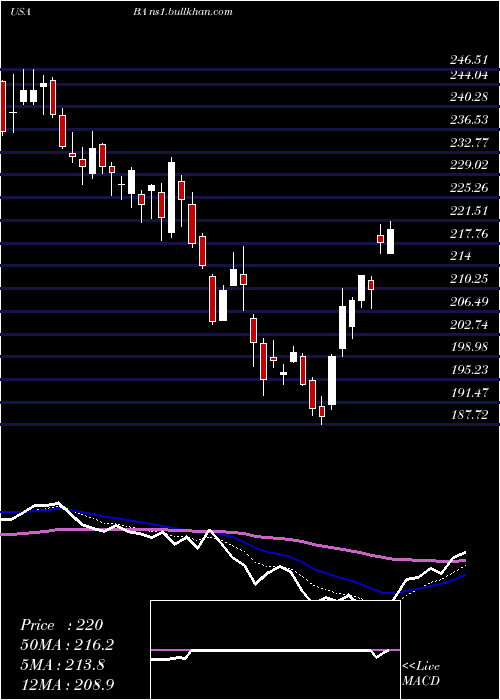Viewport: 500px width, 700px height.
Task: Click the 198.98 price axis label
Action: (x=468, y=346)
